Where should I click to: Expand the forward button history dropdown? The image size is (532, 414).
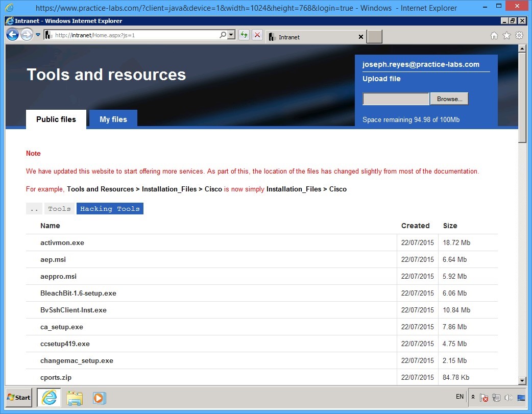[x=38, y=35]
